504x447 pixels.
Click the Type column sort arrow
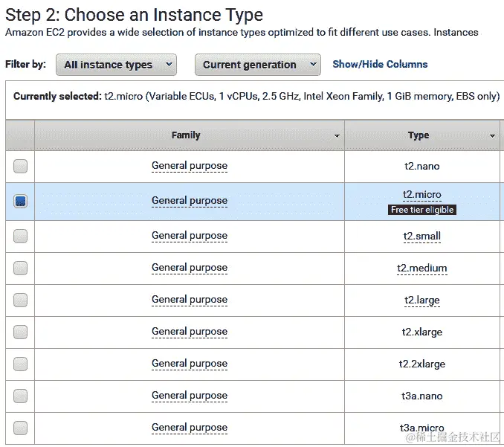coord(492,136)
